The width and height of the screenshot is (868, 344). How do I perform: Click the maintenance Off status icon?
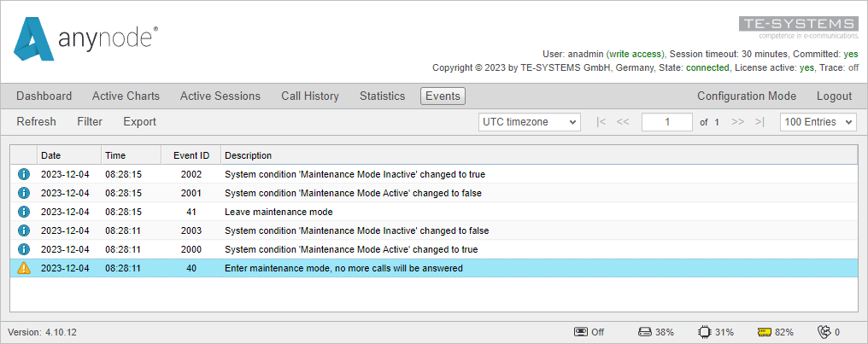(581, 332)
